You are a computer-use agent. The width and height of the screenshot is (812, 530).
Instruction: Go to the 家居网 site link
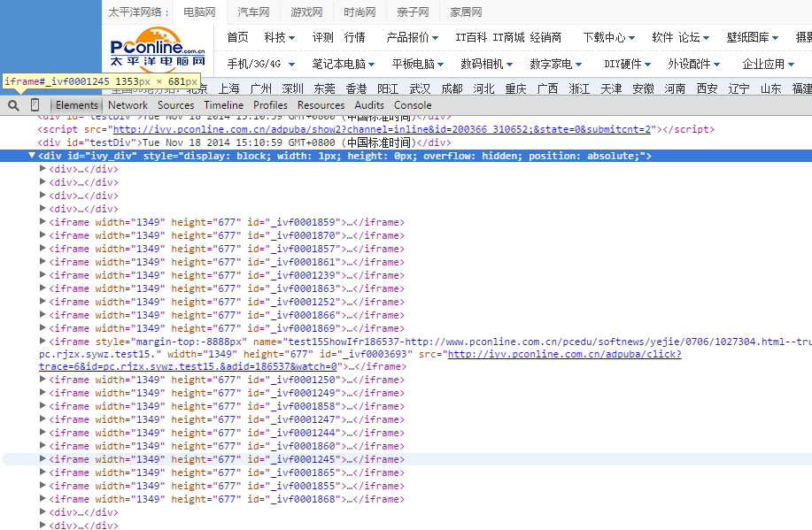click(x=466, y=12)
